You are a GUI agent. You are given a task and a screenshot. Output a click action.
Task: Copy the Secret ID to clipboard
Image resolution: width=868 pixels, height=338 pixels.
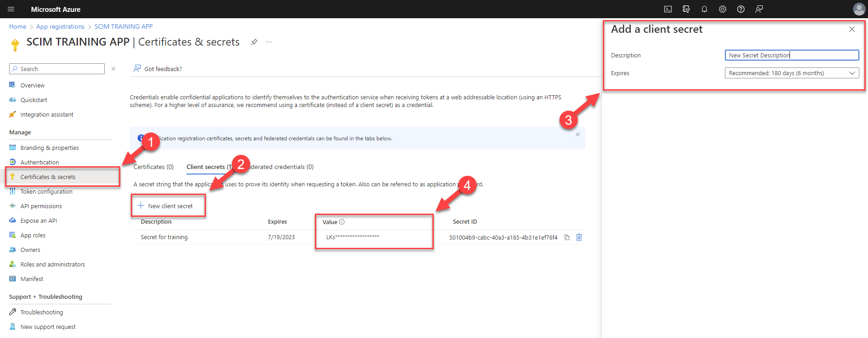[x=567, y=237]
